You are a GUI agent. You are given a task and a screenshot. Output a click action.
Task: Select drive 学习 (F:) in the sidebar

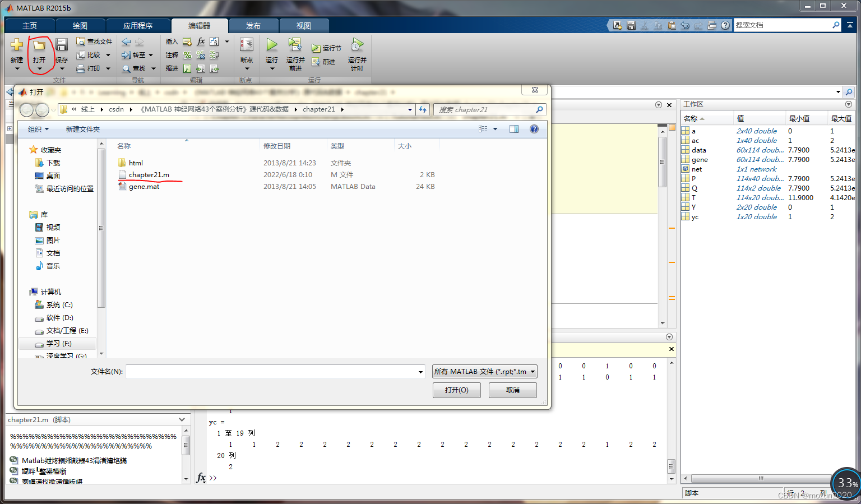(59, 344)
